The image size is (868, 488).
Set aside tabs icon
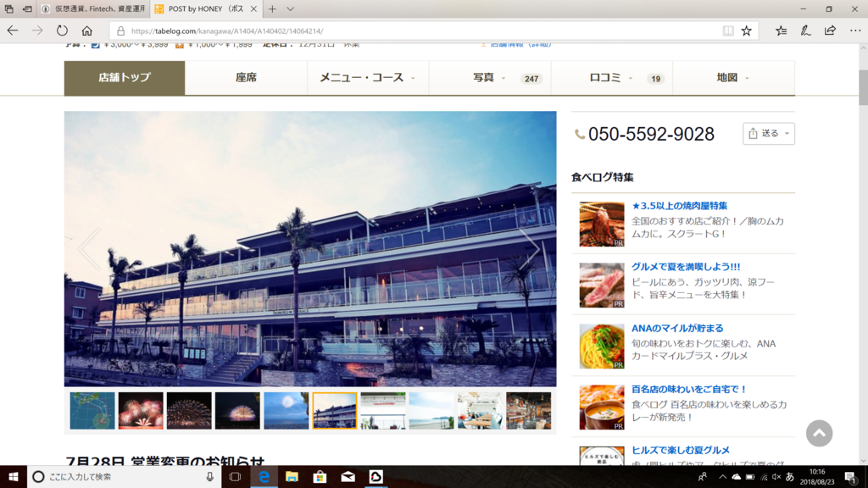pyautogui.click(x=26, y=8)
